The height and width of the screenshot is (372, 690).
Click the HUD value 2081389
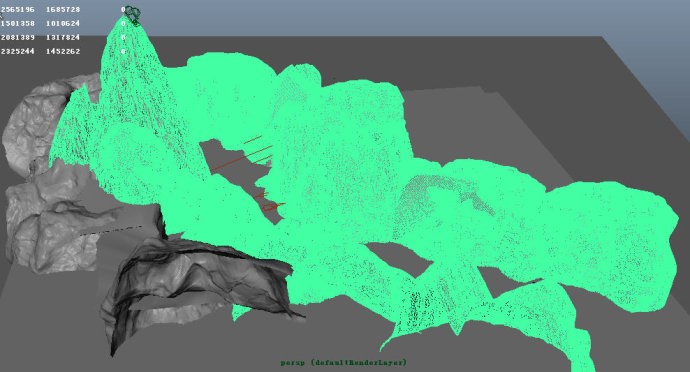18,37
